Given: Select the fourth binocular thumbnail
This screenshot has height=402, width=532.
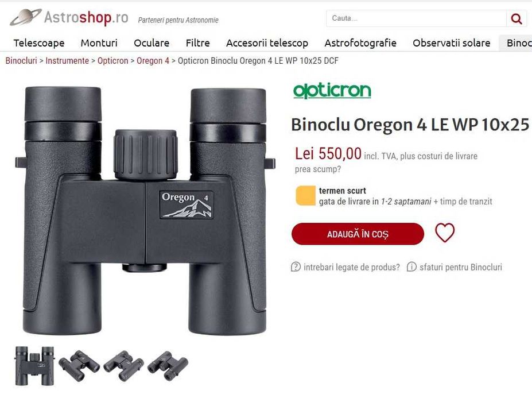Looking at the screenshot, I should (168, 366).
